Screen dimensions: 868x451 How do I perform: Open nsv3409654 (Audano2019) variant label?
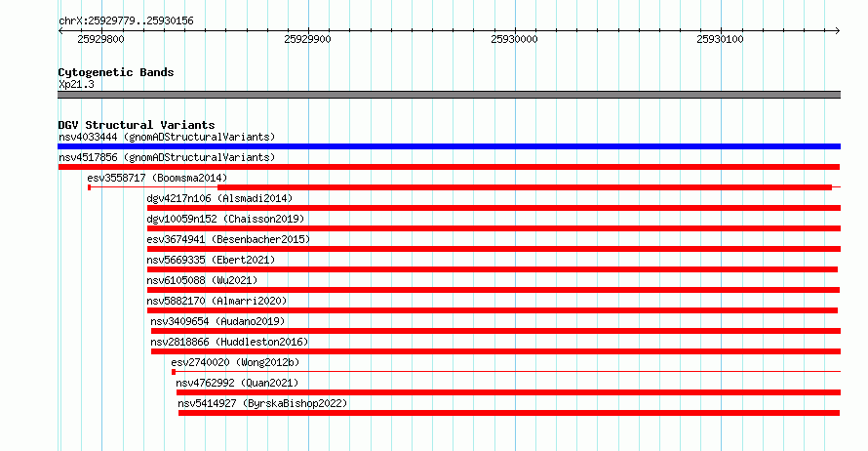point(217,321)
